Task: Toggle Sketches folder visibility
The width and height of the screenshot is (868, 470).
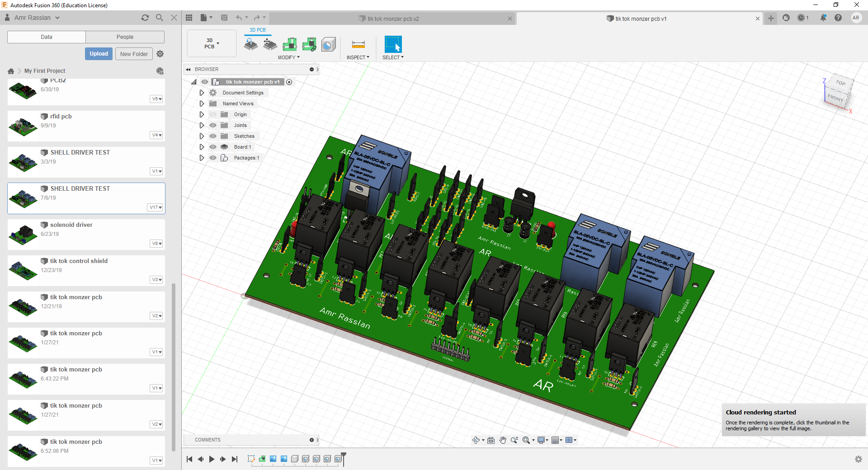Action: pos(213,136)
